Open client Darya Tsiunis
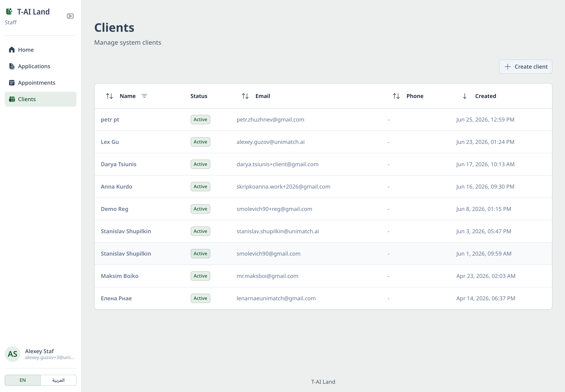The height and width of the screenshot is (392, 565). click(x=118, y=164)
